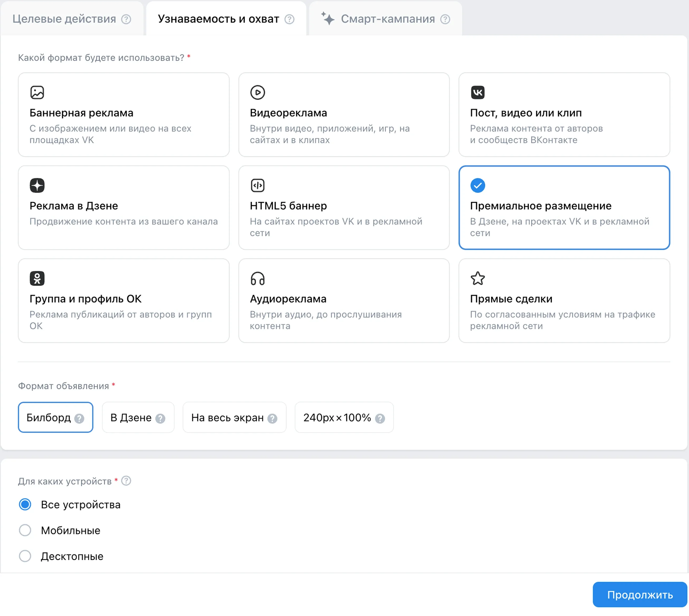
Task: Select Десктопные radio button
Action: click(25, 556)
